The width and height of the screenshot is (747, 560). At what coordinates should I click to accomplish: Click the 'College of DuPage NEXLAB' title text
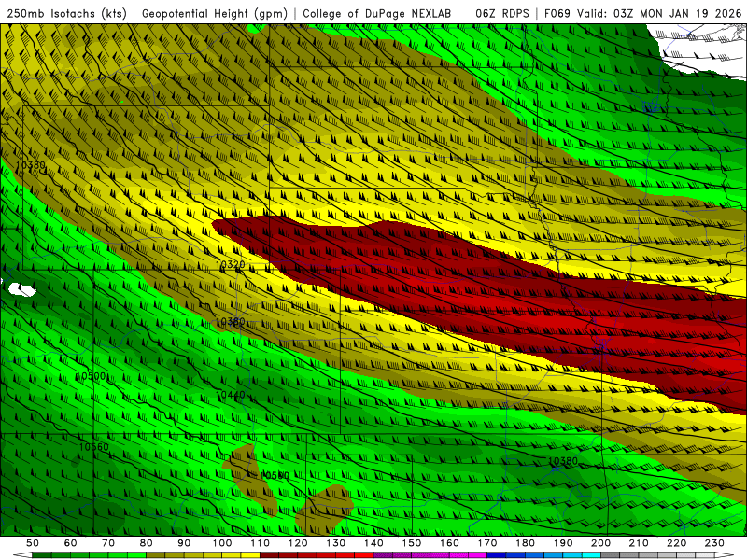point(376,13)
